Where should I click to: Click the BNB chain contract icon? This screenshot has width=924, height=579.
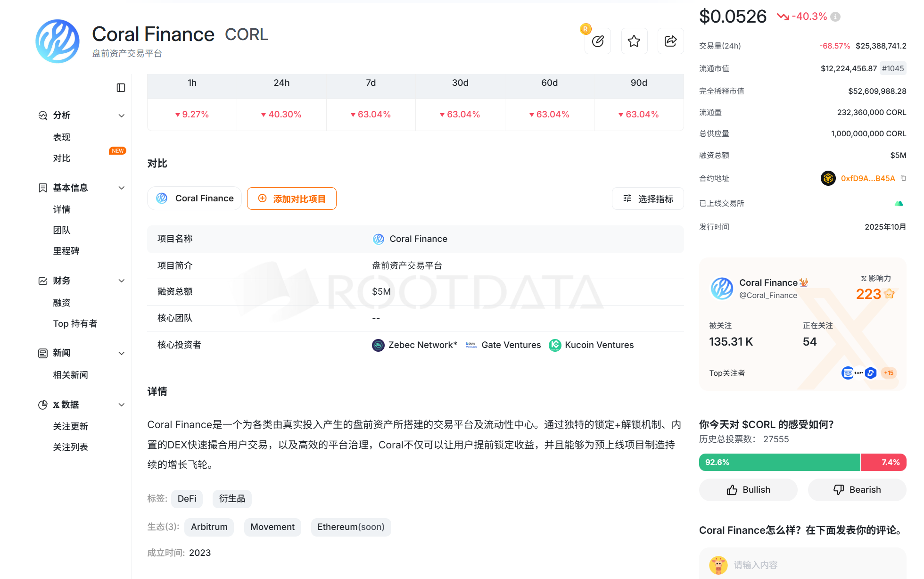pos(828,178)
